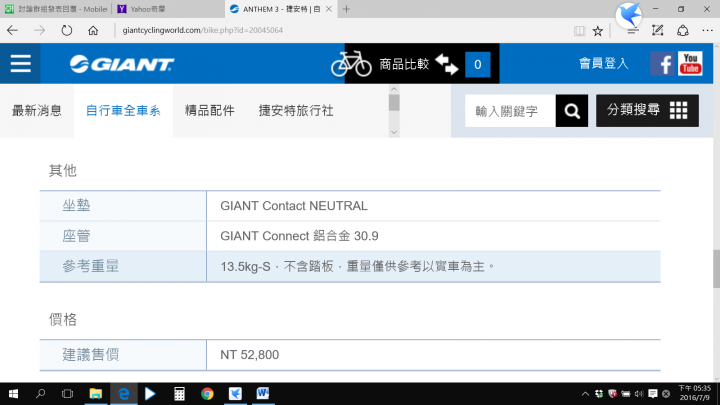Click the 參考重量 row label

[x=90, y=266]
